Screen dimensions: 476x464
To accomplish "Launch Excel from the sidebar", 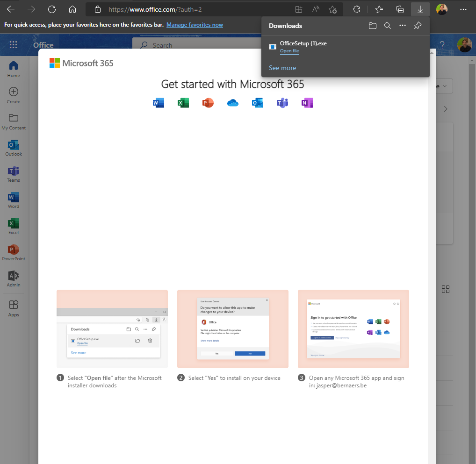I will tap(14, 226).
